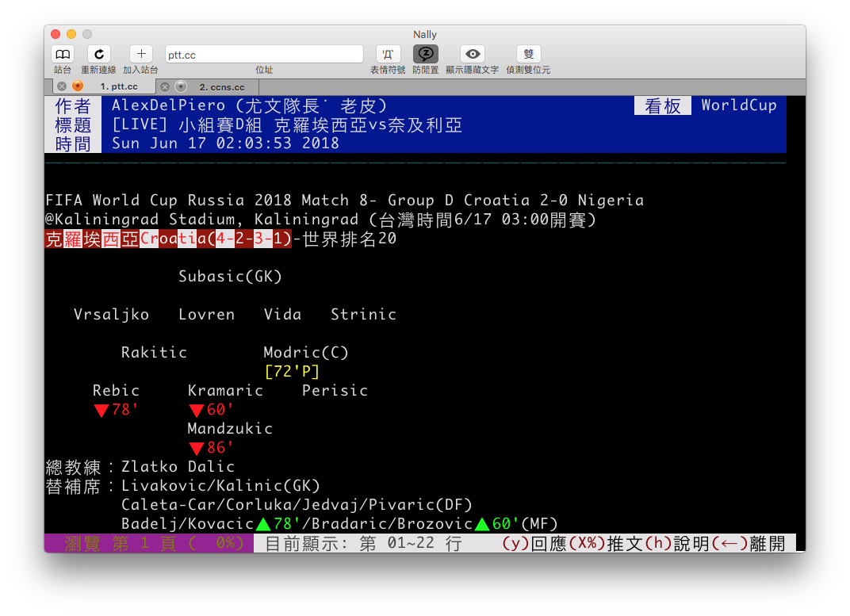Viewport: 850px width, 616px height.
Task: Toggle the 防閒置 anti-idle button
Action: coord(426,54)
